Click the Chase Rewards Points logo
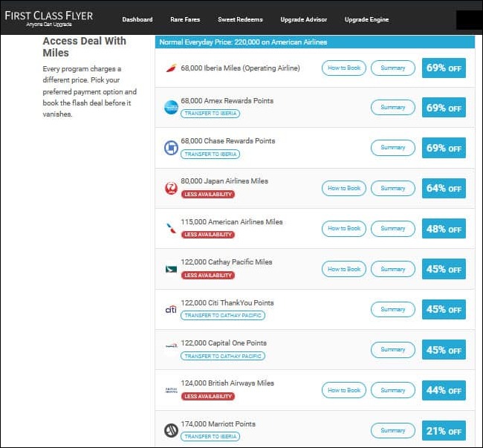 171,148
